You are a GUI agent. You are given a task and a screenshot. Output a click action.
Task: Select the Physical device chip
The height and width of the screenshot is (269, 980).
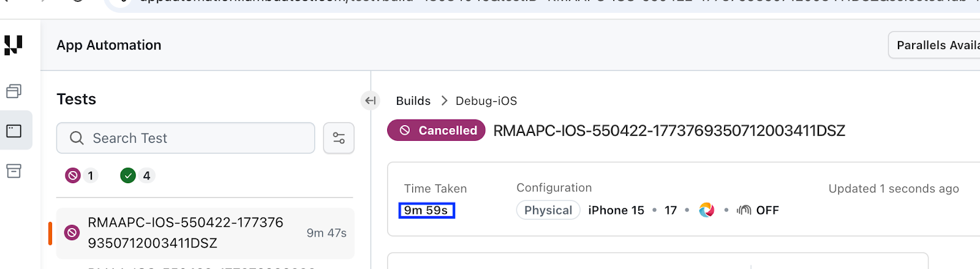548,210
